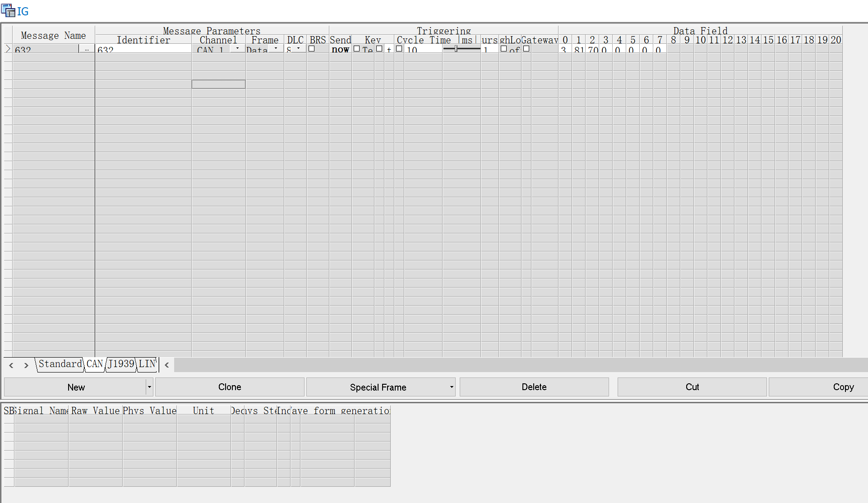Click the tab scroll right arrow
This screenshot has height=503, width=868.
pyautogui.click(x=26, y=365)
